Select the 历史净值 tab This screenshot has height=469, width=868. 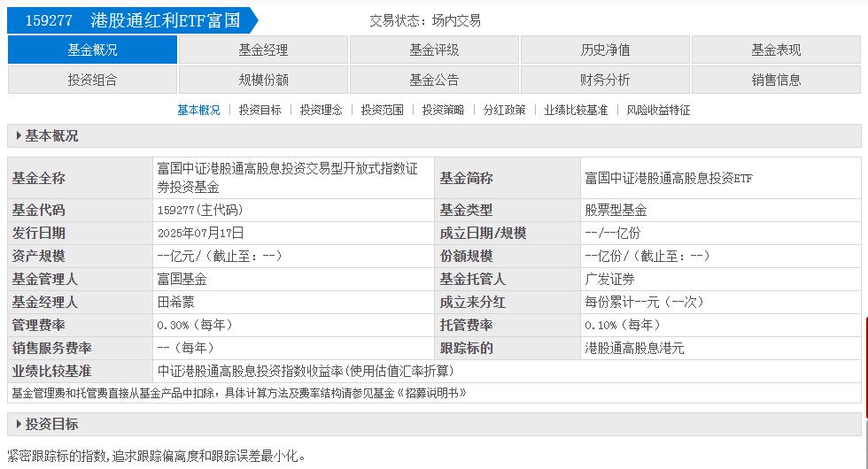606,50
